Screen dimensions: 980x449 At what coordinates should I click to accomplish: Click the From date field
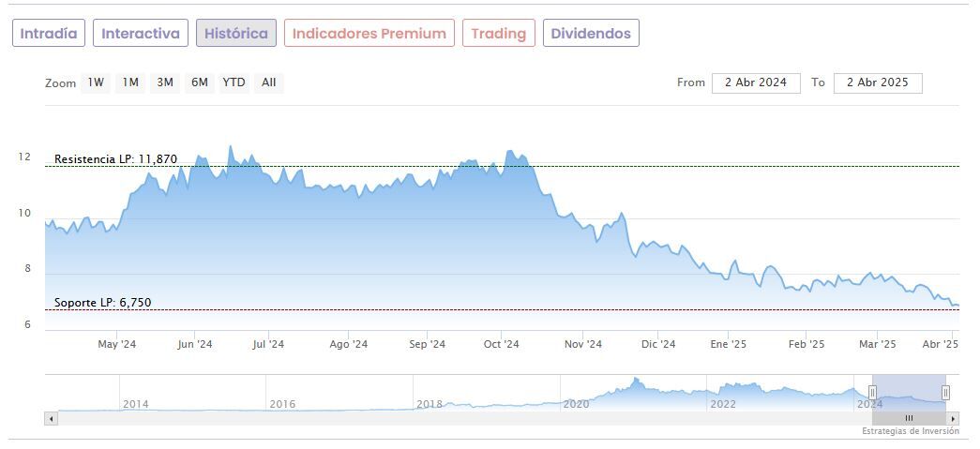click(x=756, y=82)
